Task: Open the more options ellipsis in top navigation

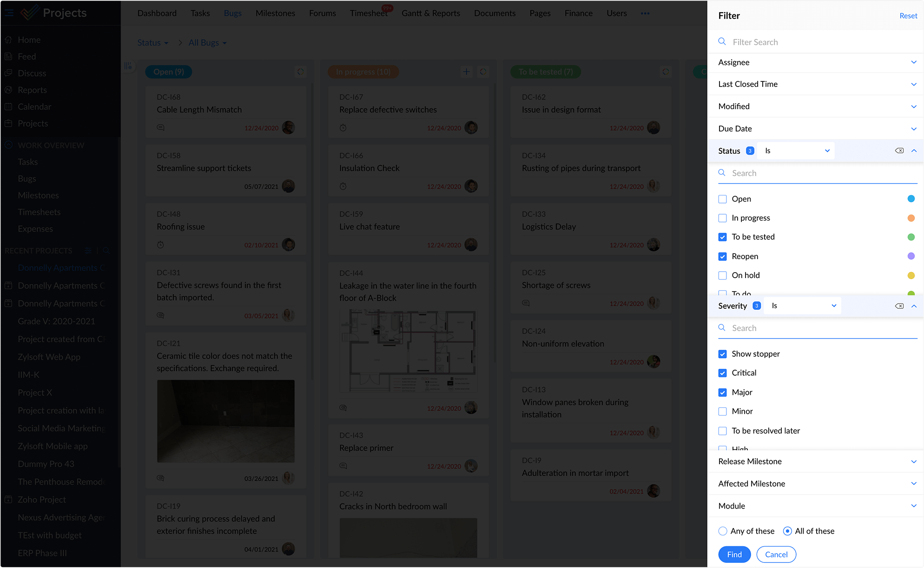Action: (x=645, y=13)
